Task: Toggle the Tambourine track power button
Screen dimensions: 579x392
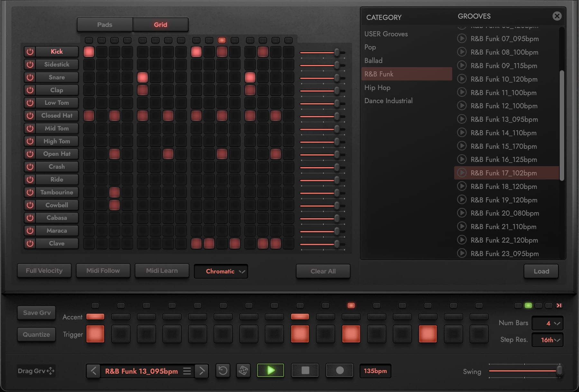Action: pos(30,192)
